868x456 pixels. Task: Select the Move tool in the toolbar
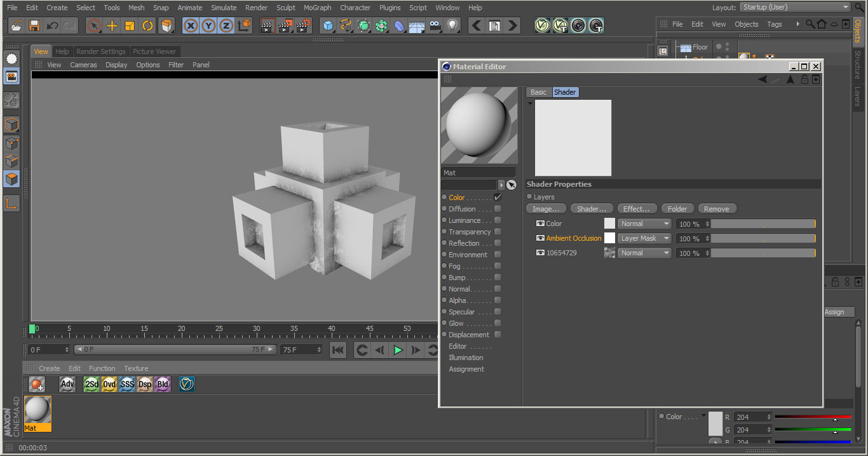click(112, 26)
